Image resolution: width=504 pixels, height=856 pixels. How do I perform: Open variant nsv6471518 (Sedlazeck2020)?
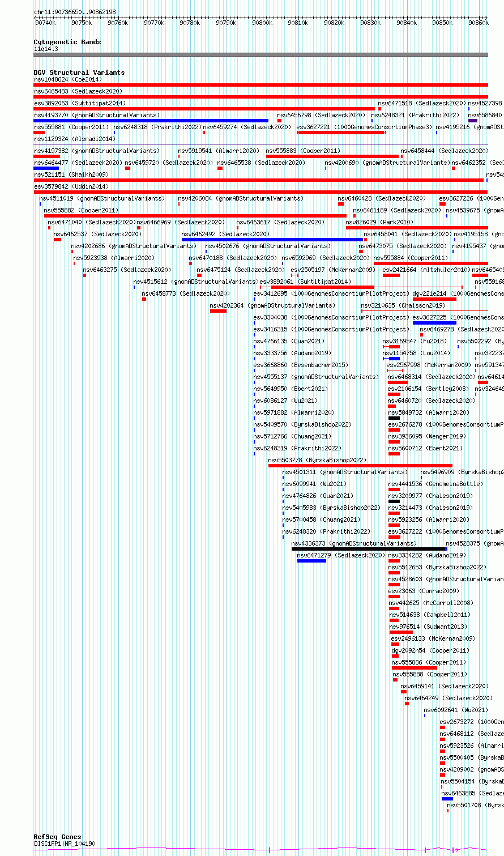tap(422, 103)
